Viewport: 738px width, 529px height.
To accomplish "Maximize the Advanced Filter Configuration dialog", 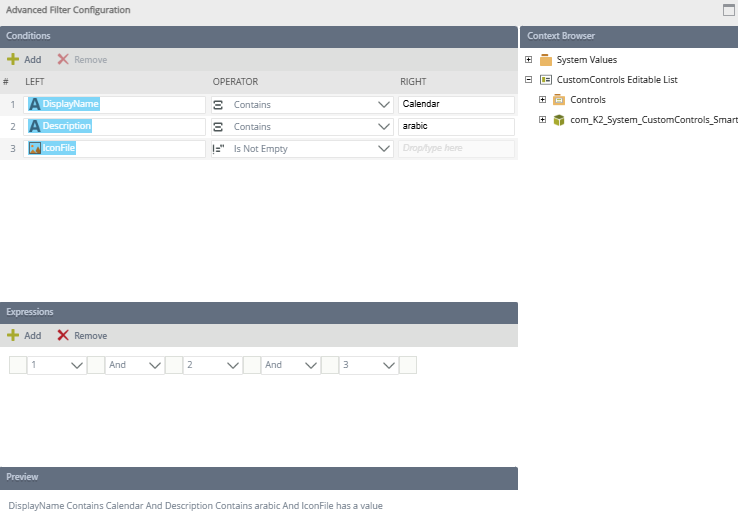I will click(729, 10).
